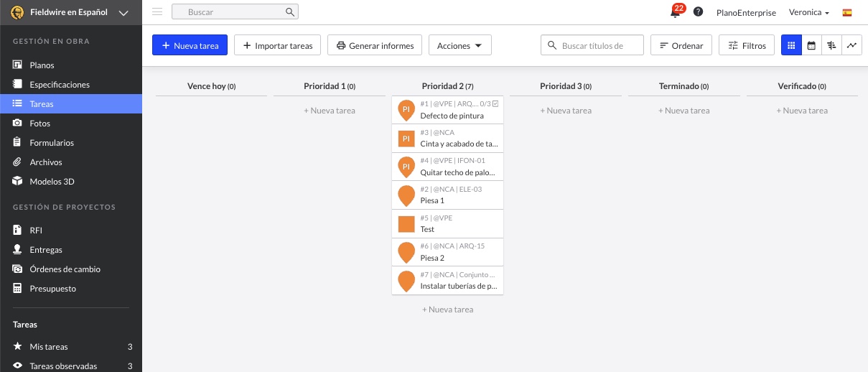This screenshot has height=372, width=868.
Task: Expand the Acciones dropdown
Action: pos(460,45)
